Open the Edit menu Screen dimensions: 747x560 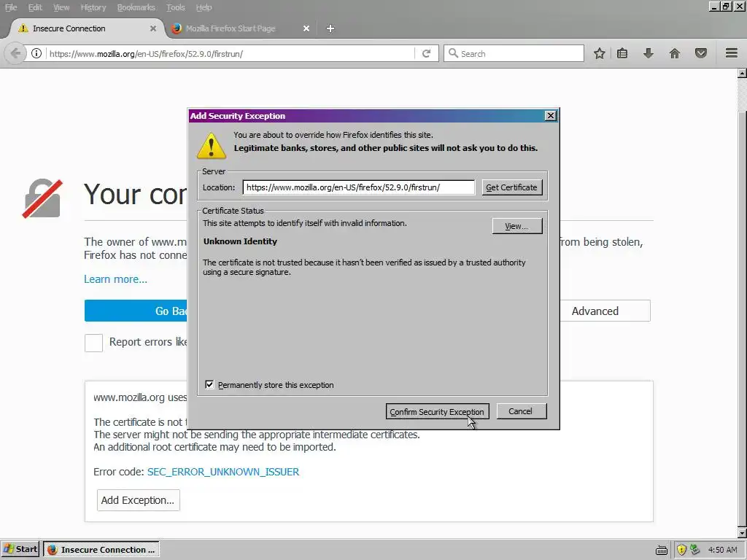pos(35,7)
